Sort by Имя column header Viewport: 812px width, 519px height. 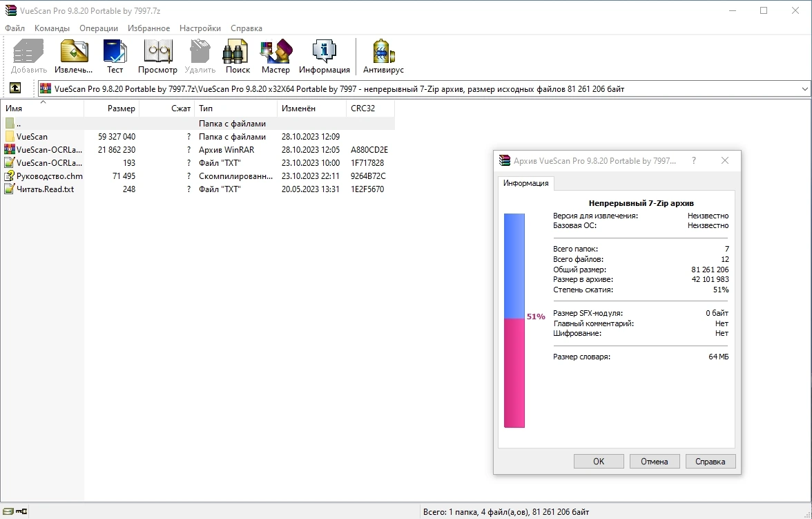coord(42,108)
